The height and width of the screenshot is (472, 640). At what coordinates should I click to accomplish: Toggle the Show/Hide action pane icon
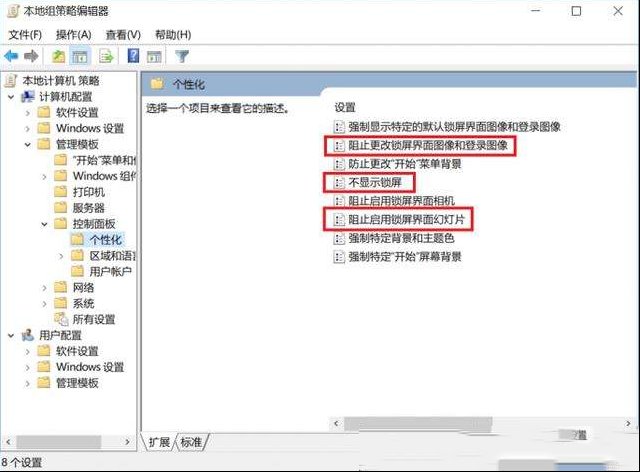[x=154, y=57]
